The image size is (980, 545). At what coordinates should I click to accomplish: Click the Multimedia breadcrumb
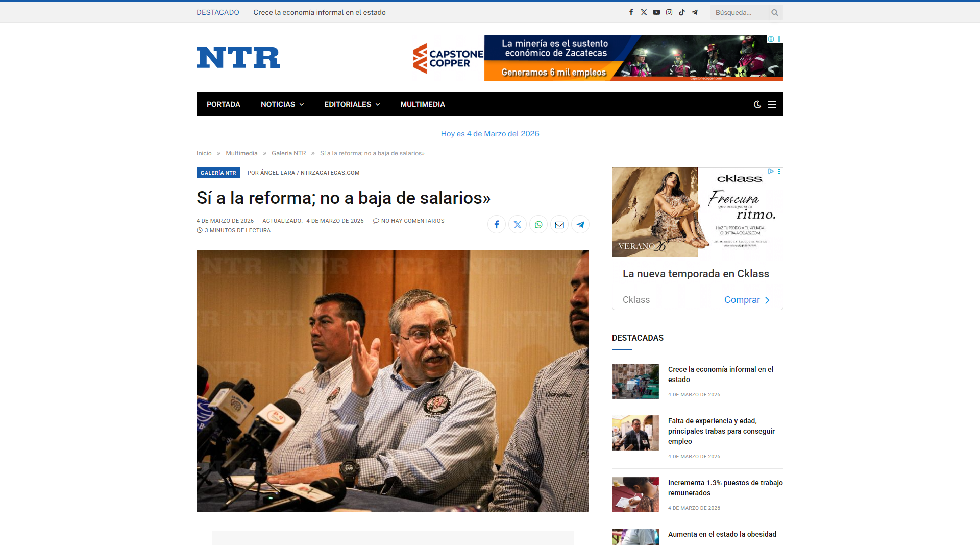[x=241, y=153]
